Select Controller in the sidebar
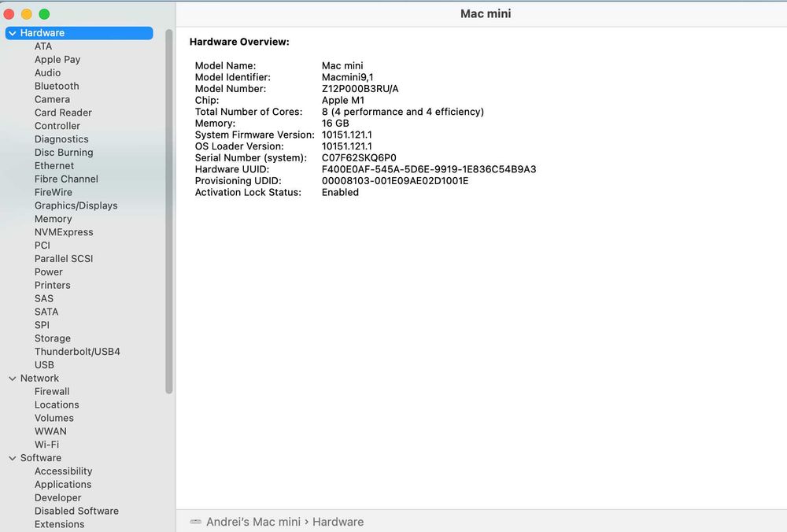The image size is (787, 532). (57, 126)
